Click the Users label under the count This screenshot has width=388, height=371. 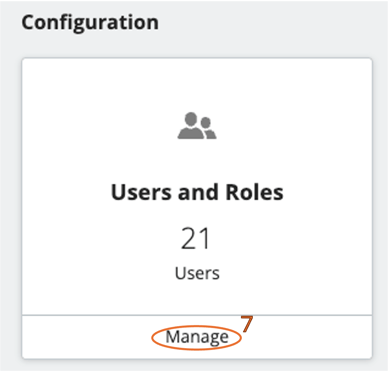[197, 273]
